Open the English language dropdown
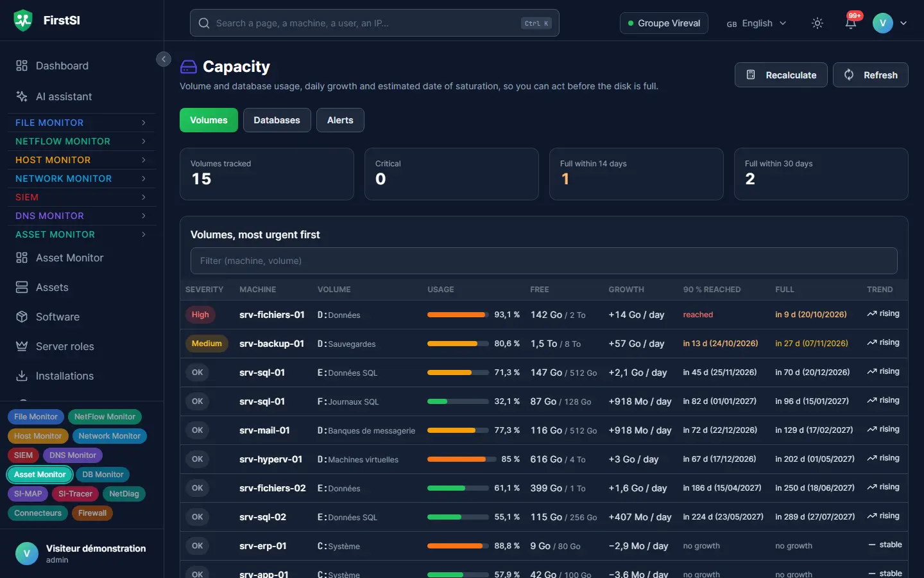Viewport: 924px width, 578px height. point(757,23)
